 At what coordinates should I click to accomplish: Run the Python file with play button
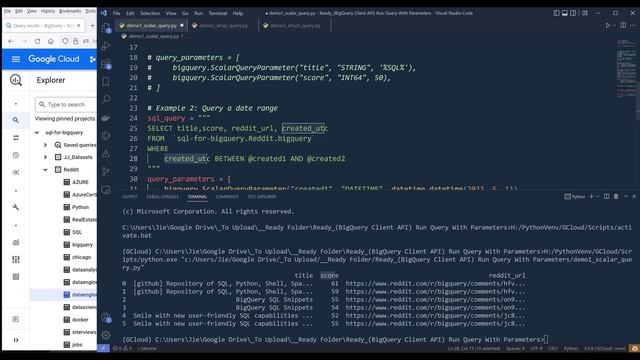[x=608, y=25]
